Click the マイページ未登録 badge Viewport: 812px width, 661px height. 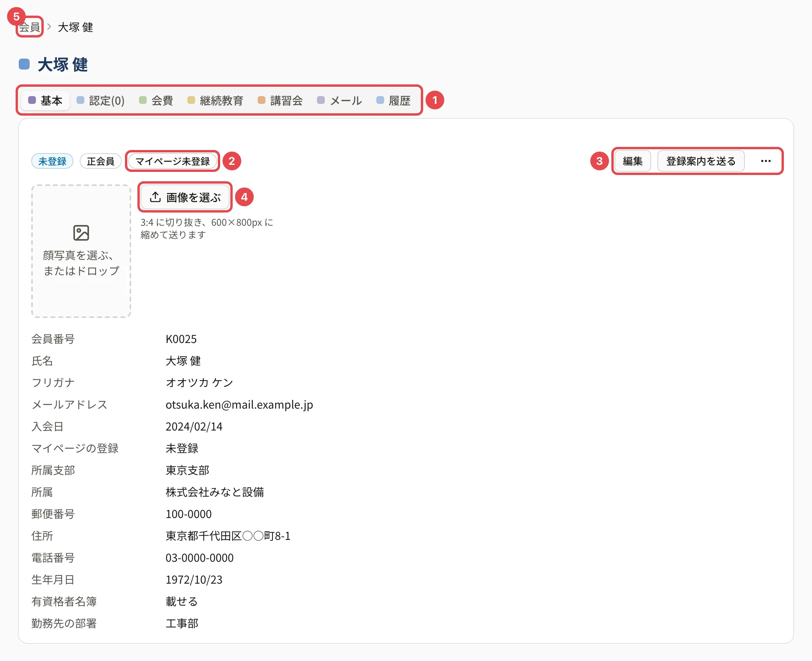[173, 161]
